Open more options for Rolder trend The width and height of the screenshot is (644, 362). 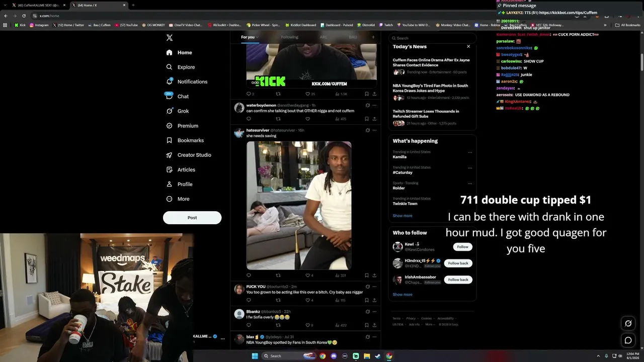point(470,184)
